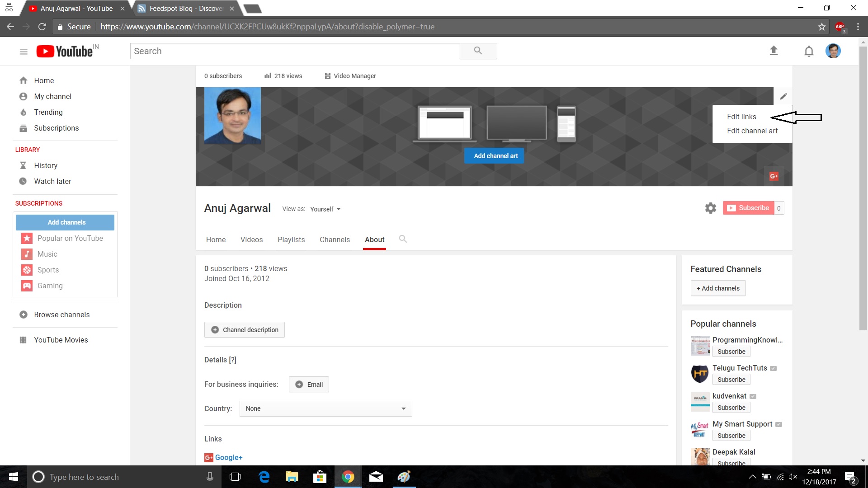Select Edit channel art option

[752, 131]
